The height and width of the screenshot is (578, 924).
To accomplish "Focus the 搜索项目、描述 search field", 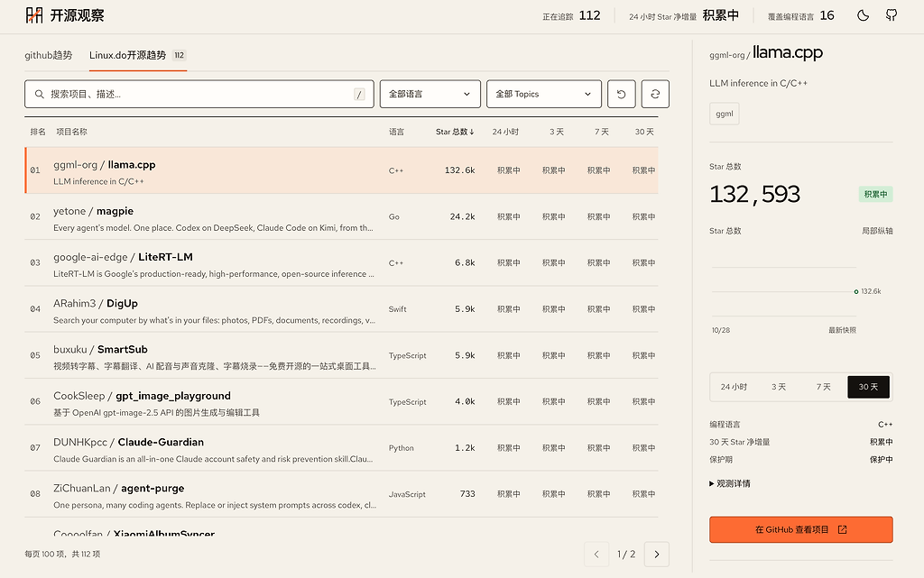I will click(199, 94).
